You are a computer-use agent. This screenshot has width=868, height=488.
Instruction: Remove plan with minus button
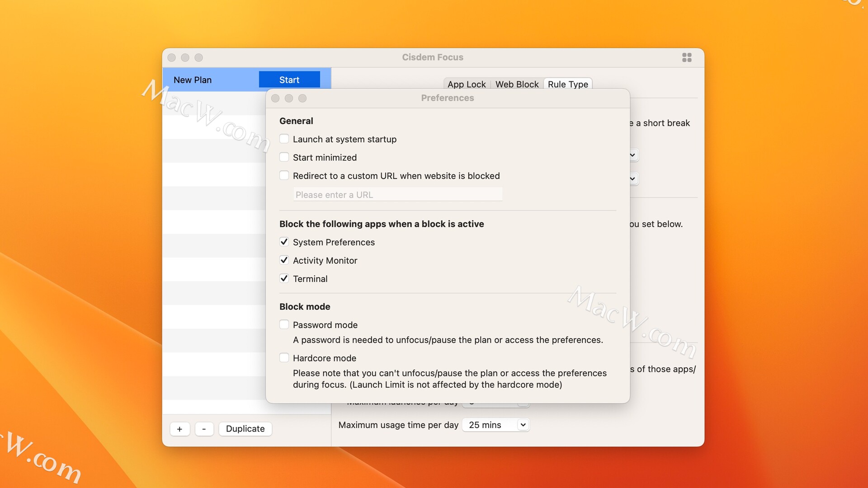(204, 429)
